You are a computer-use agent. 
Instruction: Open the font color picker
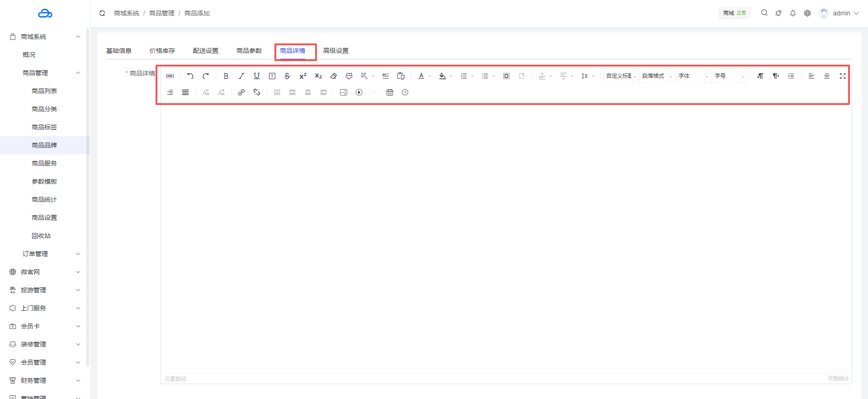pyautogui.click(x=421, y=76)
